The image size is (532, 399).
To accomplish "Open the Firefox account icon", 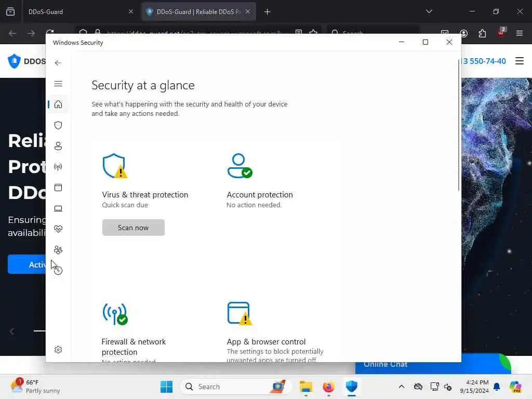I will tap(463, 33).
